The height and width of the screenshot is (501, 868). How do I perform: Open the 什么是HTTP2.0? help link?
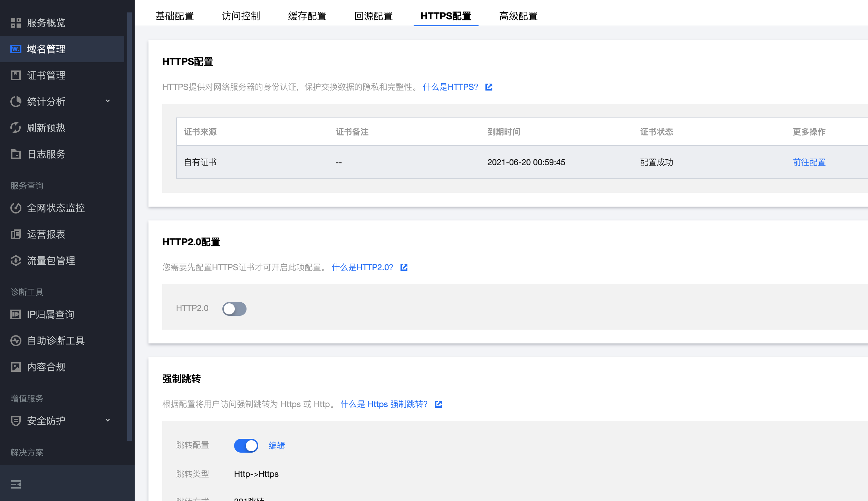click(x=362, y=267)
